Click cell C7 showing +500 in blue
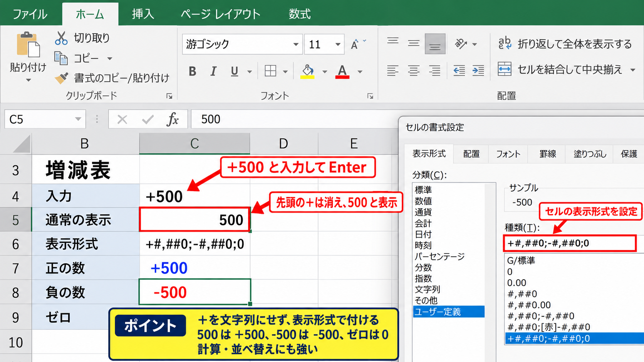This screenshot has width=644, height=362. coord(195,268)
